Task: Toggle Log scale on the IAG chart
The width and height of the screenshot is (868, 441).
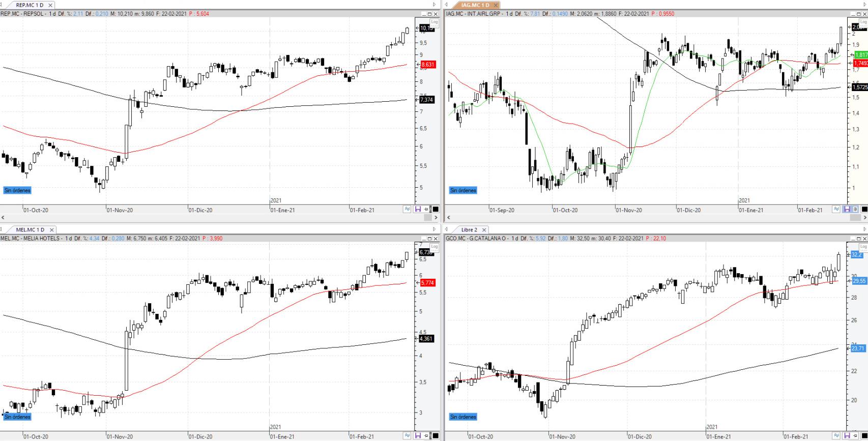Action: pyautogui.click(x=863, y=22)
